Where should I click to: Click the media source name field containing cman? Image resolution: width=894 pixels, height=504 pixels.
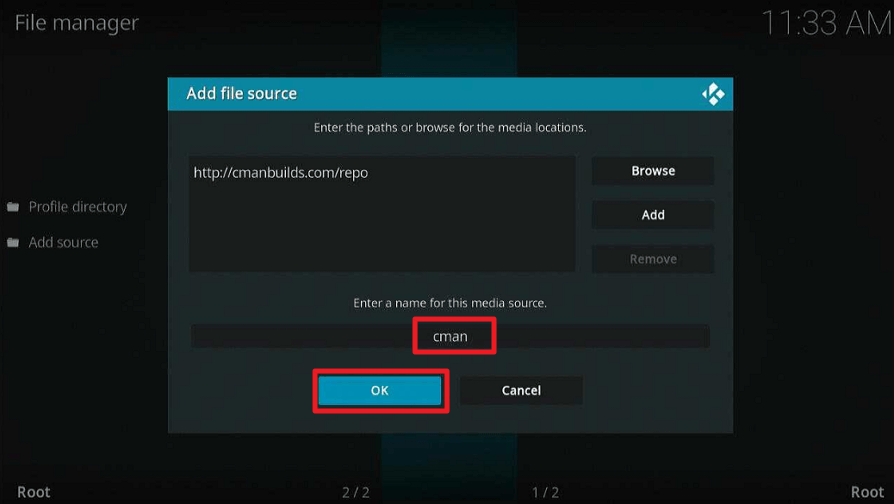pyautogui.click(x=450, y=336)
